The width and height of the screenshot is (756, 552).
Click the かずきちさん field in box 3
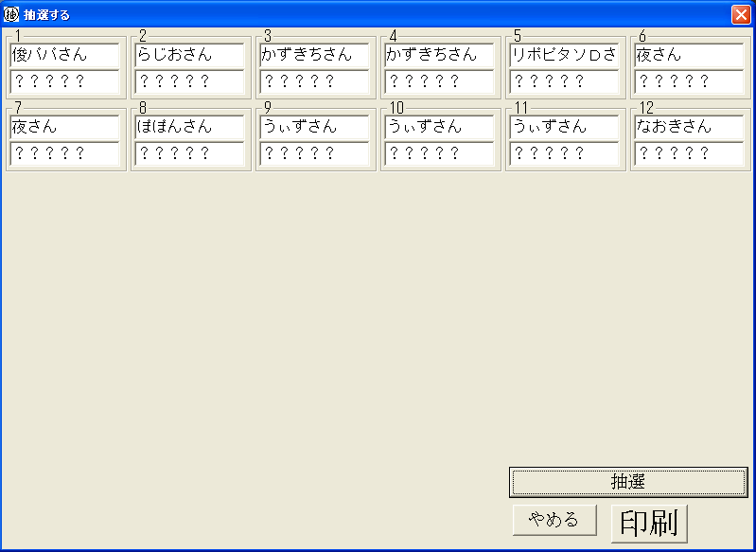[314, 55]
